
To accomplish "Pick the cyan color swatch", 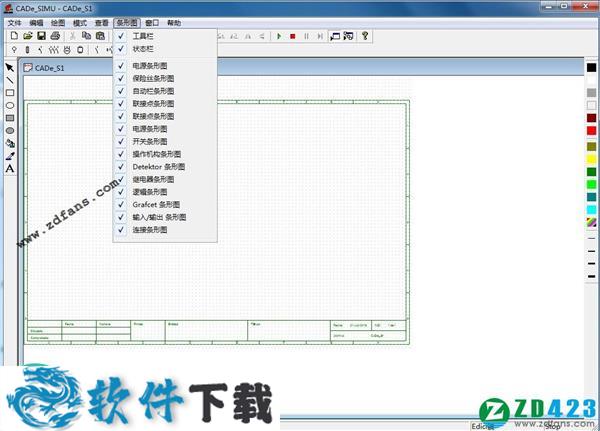I will [x=592, y=210].
